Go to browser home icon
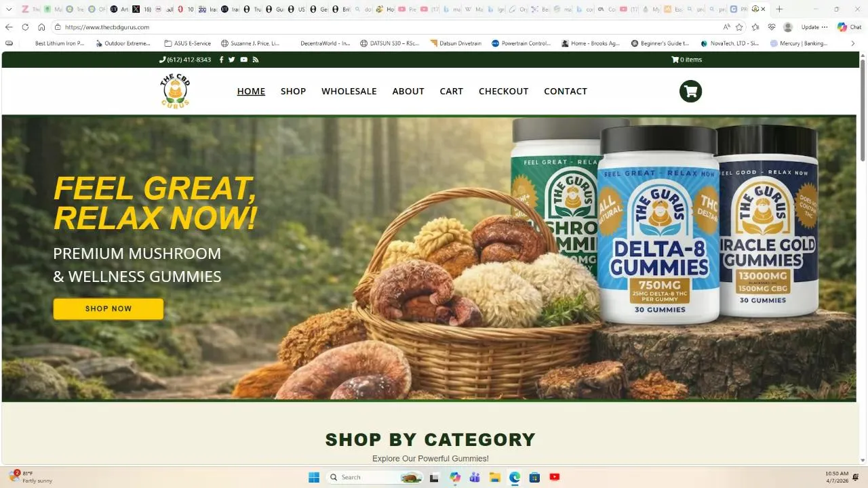Viewport: 868px width, 488px height. (41, 27)
